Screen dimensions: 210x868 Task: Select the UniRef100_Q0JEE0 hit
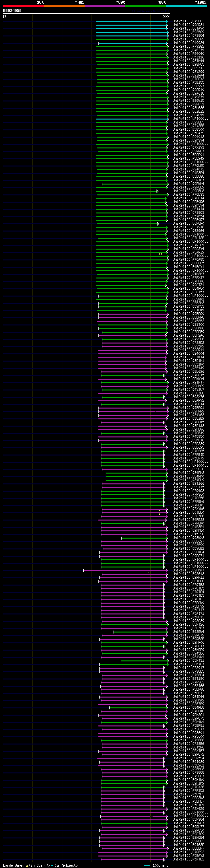click(x=188, y=513)
